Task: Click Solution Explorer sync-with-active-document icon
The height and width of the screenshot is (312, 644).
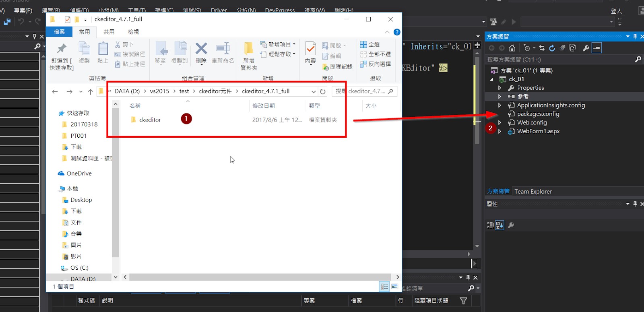Action: tap(542, 48)
